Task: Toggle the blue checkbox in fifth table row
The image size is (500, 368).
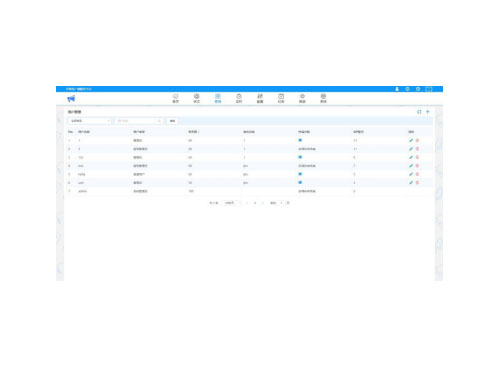Action: (300, 174)
